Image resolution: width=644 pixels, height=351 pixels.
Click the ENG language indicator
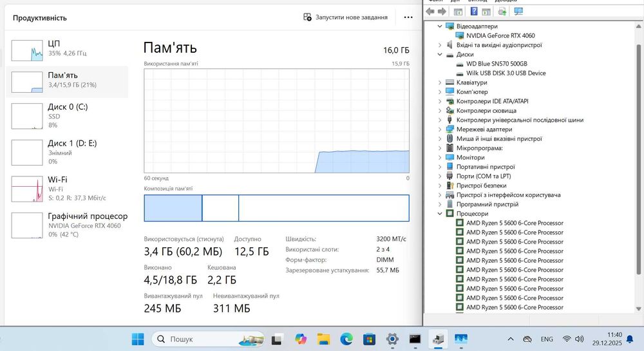tap(547, 339)
